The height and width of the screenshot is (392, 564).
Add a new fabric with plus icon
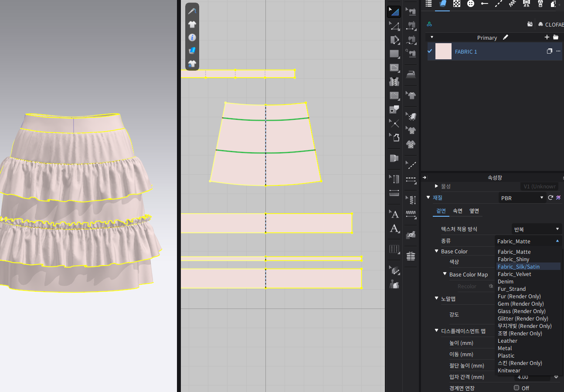pos(547,37)
